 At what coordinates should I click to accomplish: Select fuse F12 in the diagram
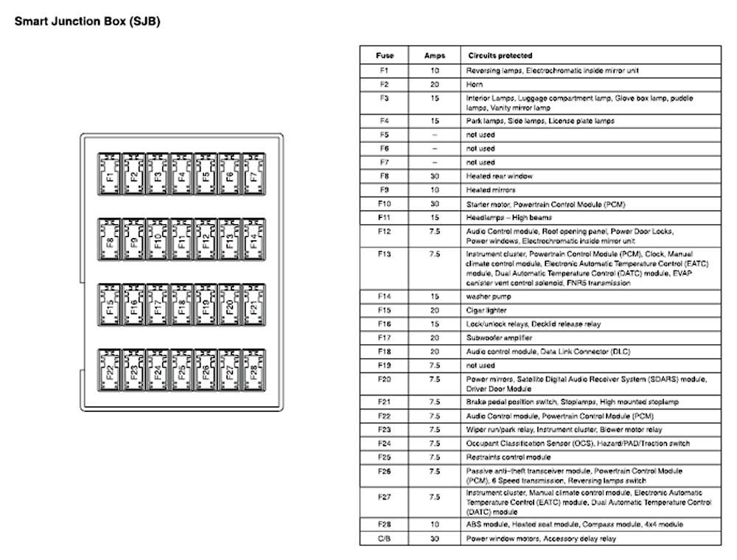pos(206,239)
